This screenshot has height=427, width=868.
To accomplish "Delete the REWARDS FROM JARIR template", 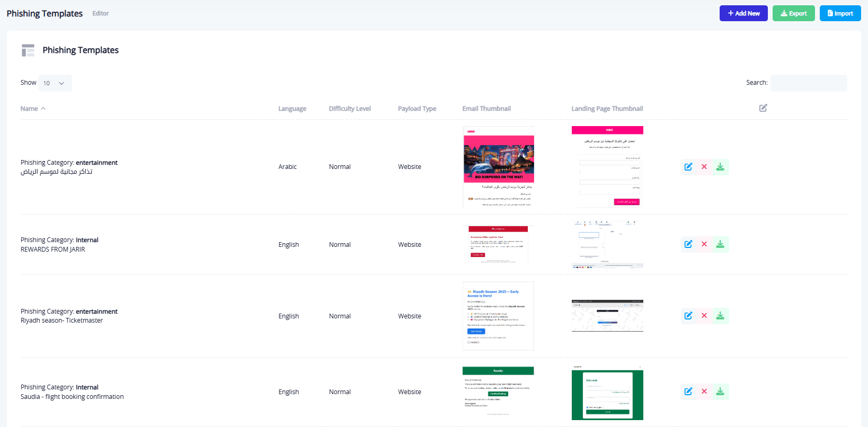I will tap(704, 244).
